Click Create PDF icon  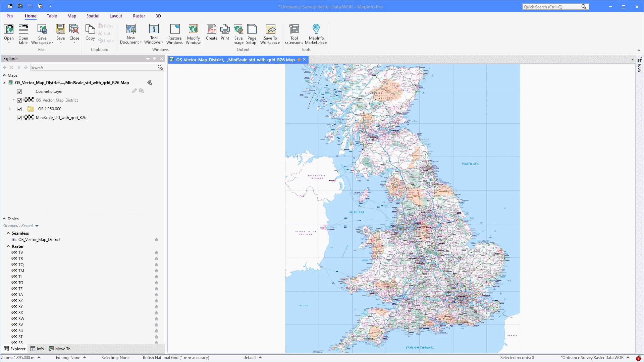point(212,29)
